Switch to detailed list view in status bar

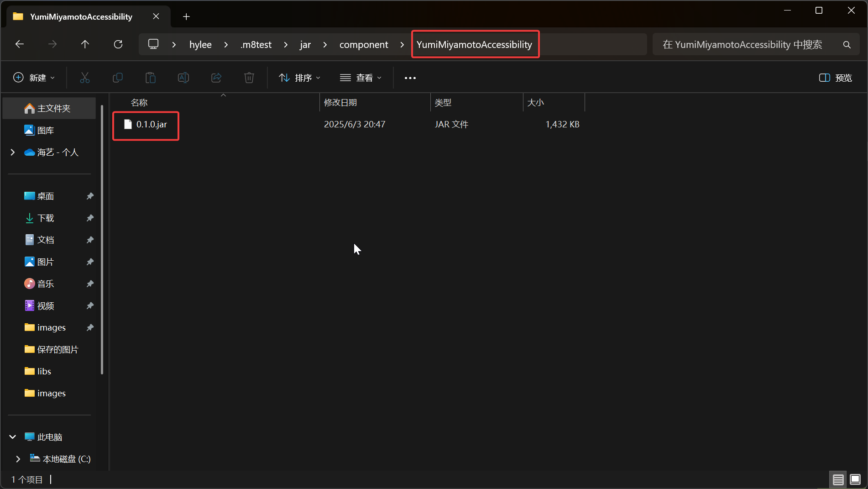point(838,479)
